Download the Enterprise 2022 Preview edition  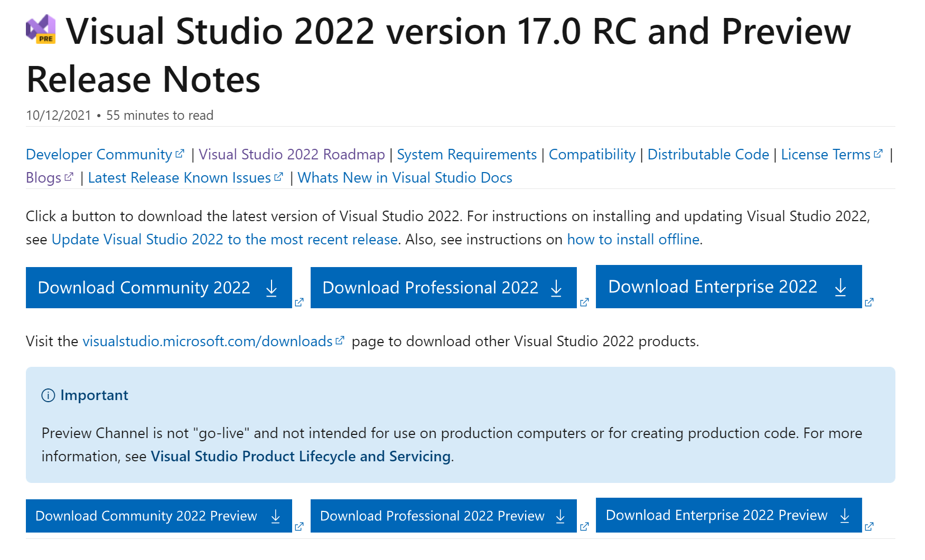point(728,515)
